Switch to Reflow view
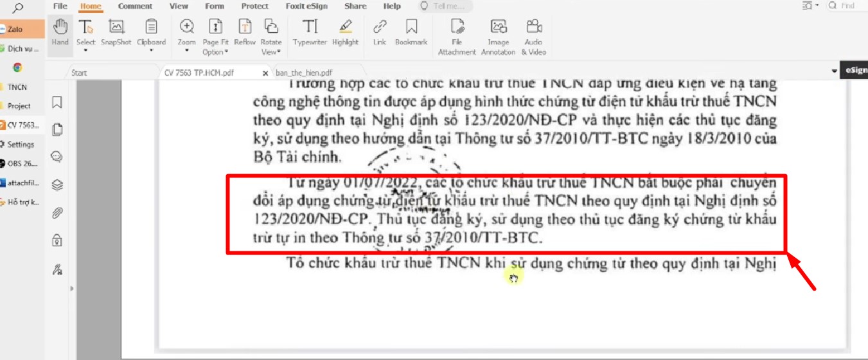This screenshot has height=360, width=868. (244, 32)
